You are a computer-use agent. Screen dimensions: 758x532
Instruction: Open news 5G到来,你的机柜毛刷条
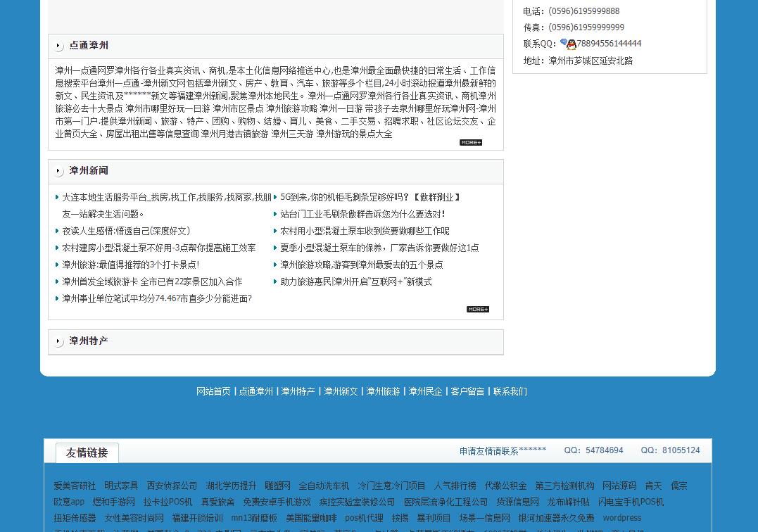[x=371, y=197]
